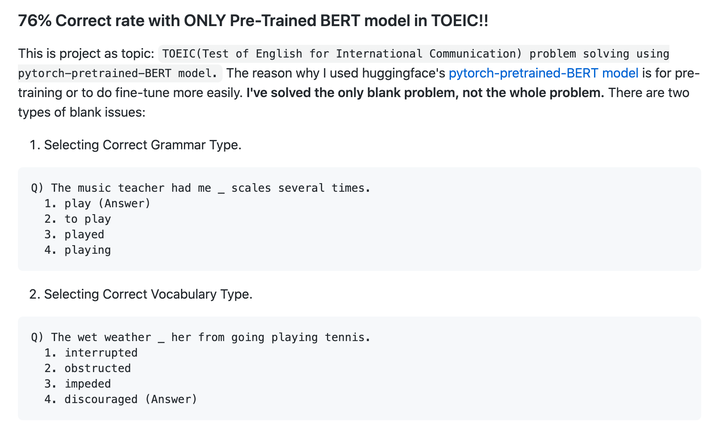This screenshot has height=430, width=720.
Task: Pick the "playing" option
Action: (88, 250)
